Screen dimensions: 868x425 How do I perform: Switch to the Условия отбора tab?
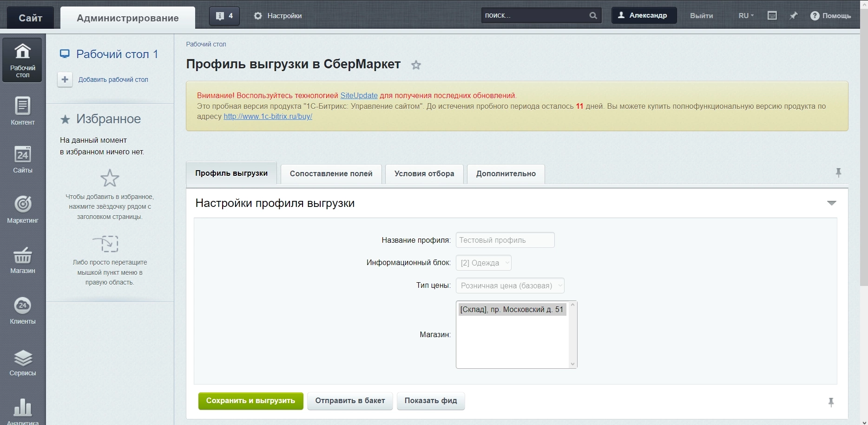point(424,174)
